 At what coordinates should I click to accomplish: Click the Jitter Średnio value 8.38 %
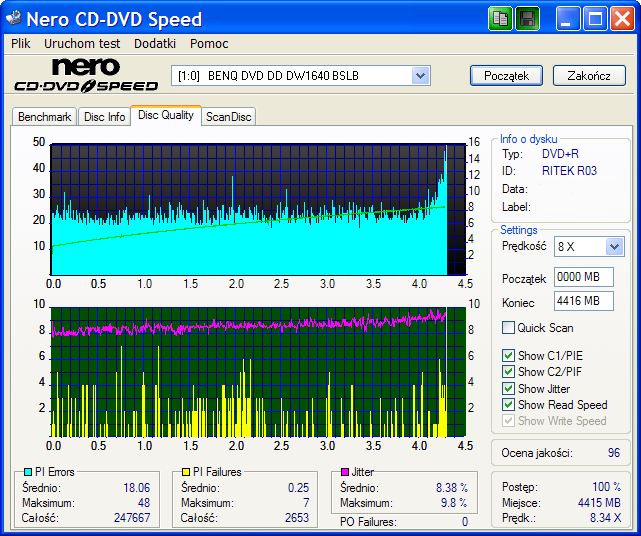pos(452,487)
